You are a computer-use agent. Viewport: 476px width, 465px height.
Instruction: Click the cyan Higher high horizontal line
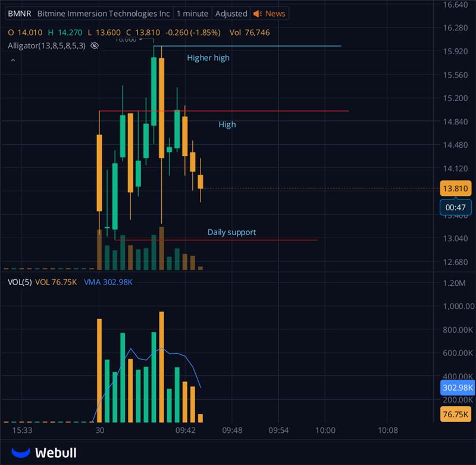pyautogui.click(x=248, y=46)
